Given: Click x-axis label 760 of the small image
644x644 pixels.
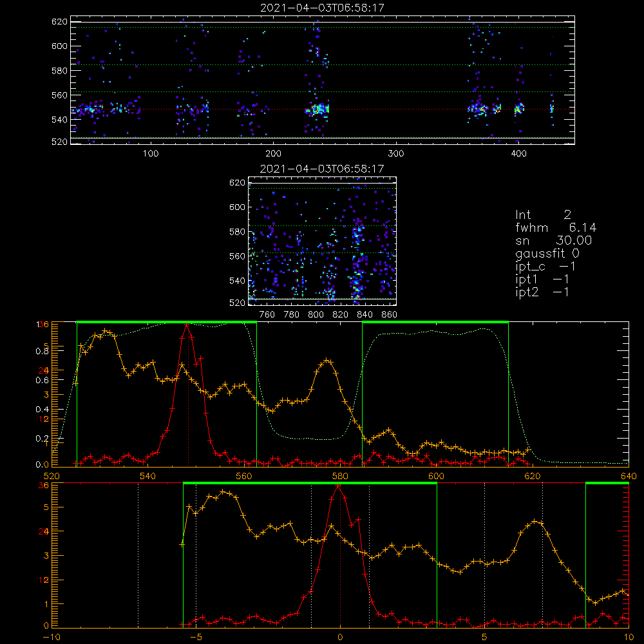Looking at the screenshot, I should (267, 315).
